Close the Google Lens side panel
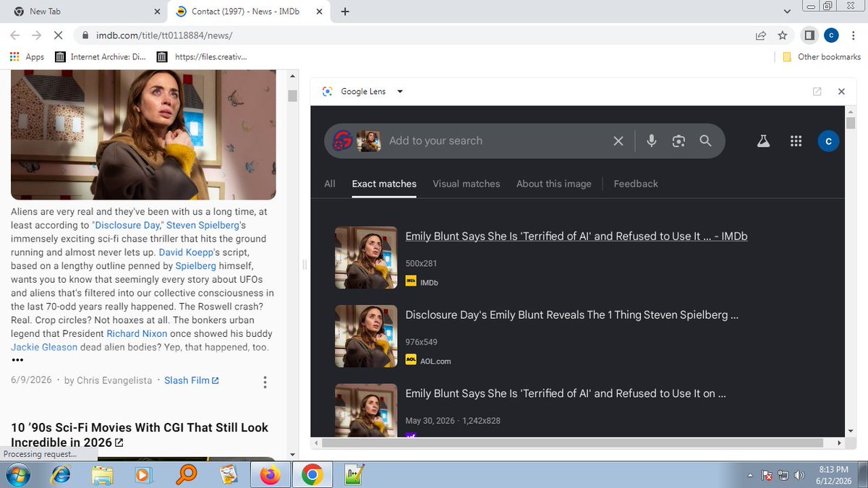 [841, 92]
